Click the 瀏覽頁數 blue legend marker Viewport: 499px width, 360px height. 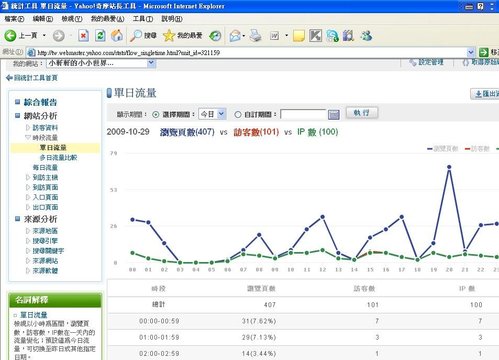(x=430, y=149)
